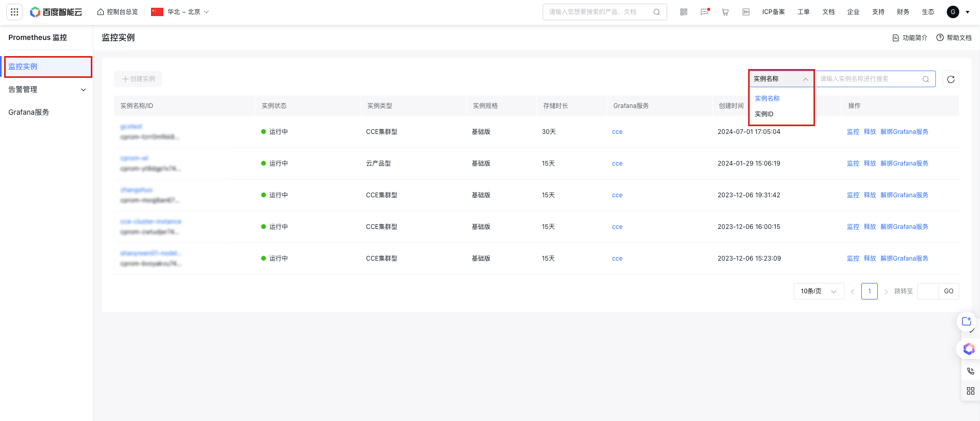Open 功能简介 link
Viewport: 980px width, 421px height.
909,37
